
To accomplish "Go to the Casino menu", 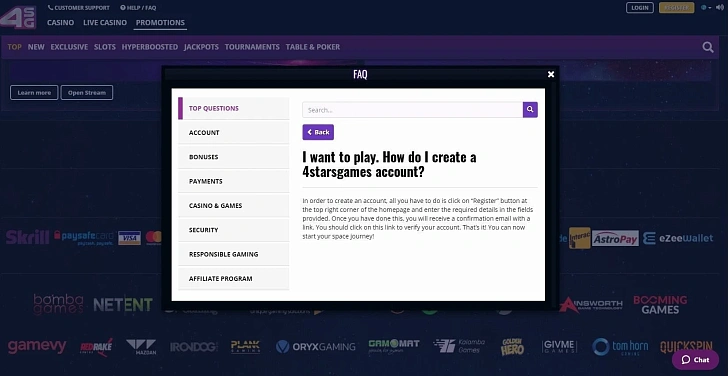I will tap(60, 22).
